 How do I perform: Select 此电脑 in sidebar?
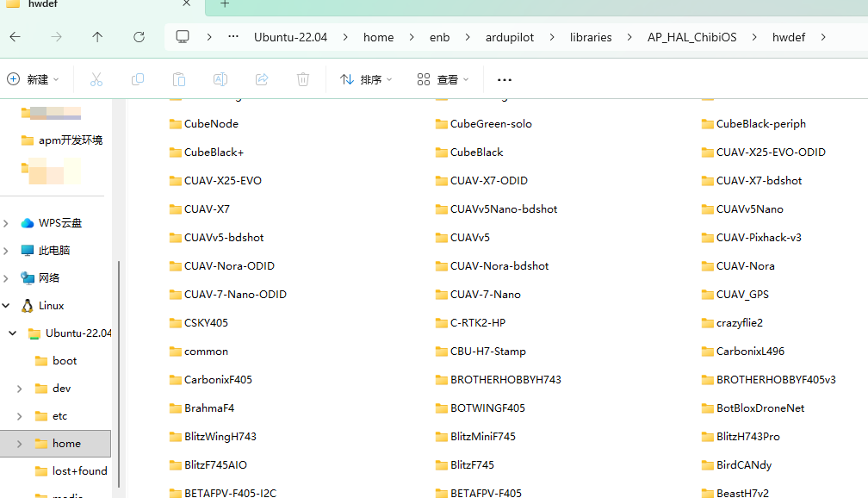point(46,251)
